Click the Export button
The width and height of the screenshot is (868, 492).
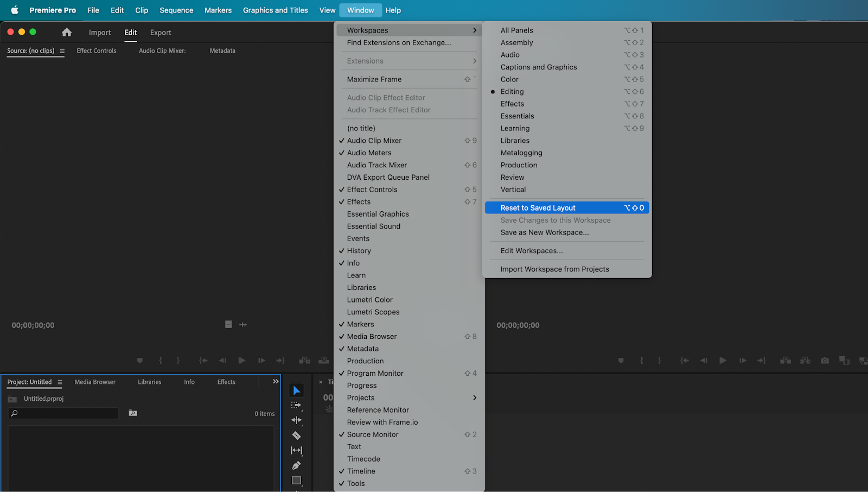coord(161,33)
